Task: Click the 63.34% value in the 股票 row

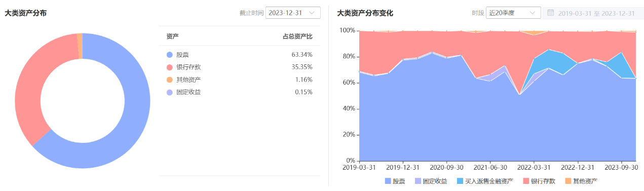Action: coord(302,55)
